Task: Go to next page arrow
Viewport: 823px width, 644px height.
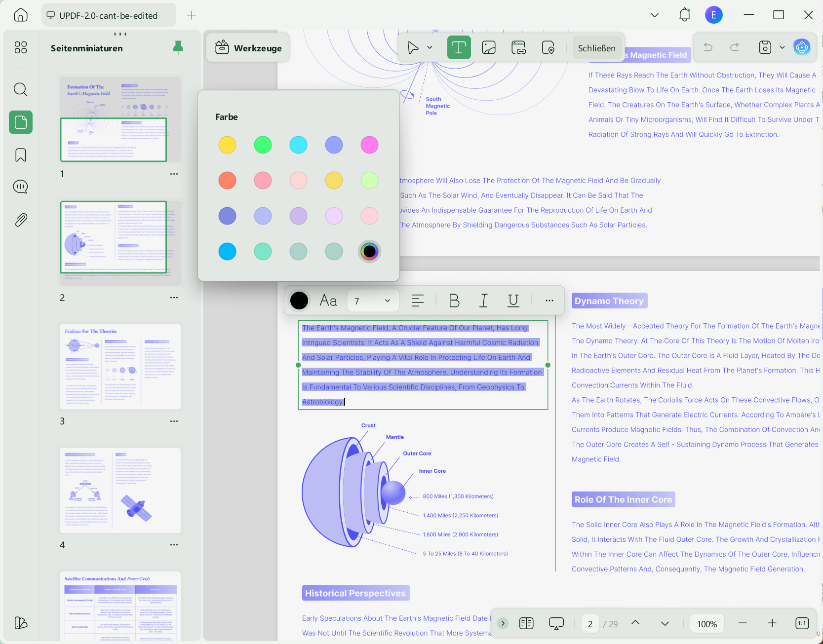Action: tap(665, 623)
